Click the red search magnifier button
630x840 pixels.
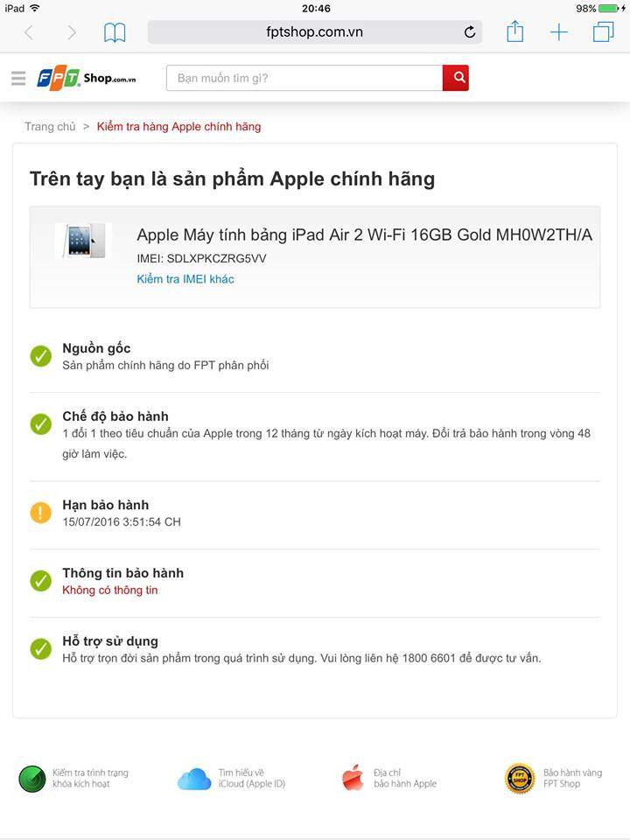pos(456,78)
